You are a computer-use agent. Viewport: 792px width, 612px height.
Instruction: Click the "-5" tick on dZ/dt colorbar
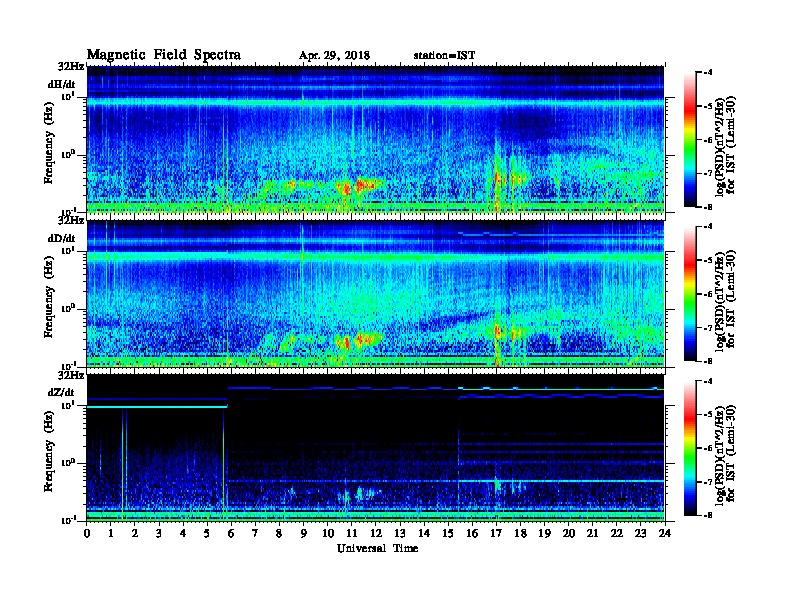(709, 415)
